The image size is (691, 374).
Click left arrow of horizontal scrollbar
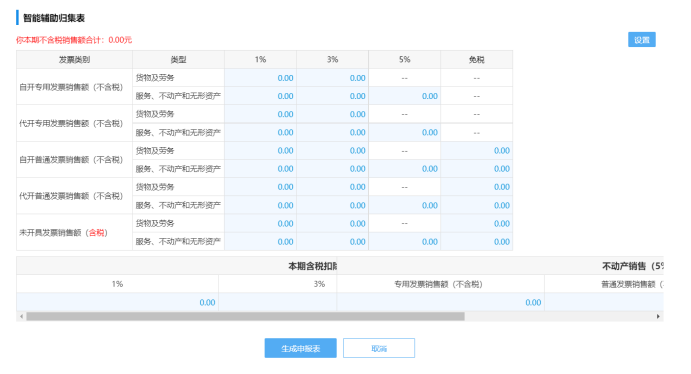pos(21,316)
